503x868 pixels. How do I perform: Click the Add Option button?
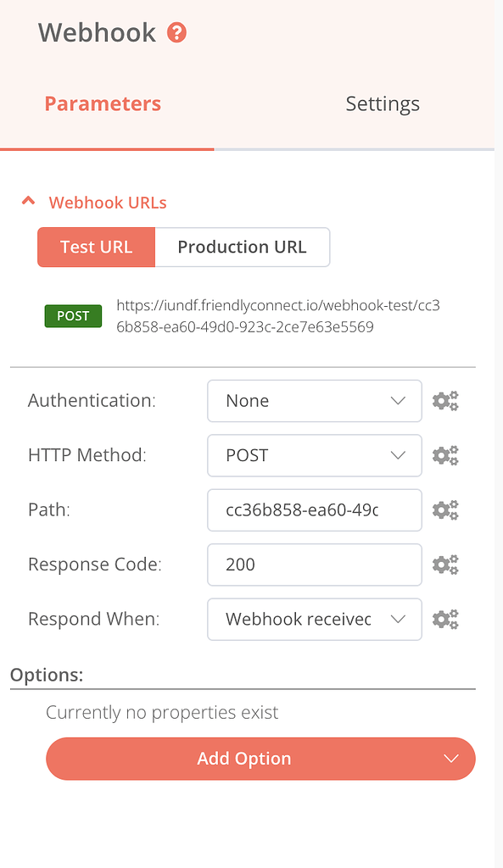coord(244,758)
